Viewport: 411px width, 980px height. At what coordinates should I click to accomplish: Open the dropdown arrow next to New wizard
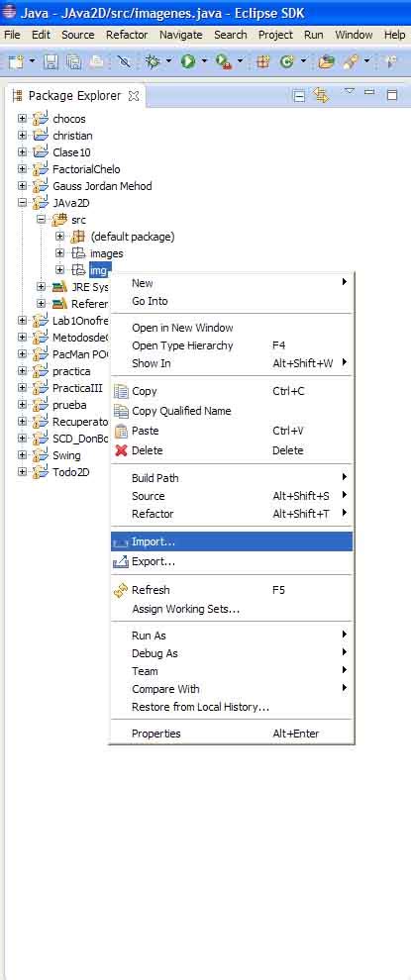pos(32,61)
